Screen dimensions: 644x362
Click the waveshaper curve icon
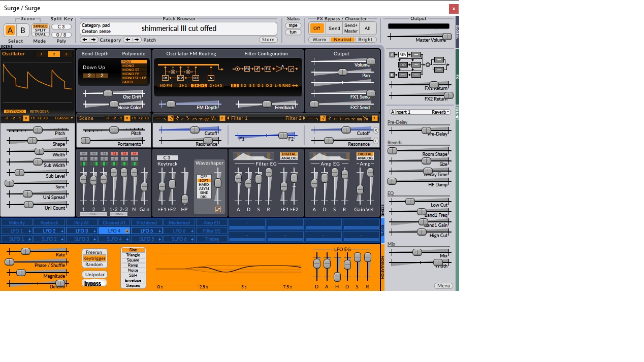(x=218, y=209)
